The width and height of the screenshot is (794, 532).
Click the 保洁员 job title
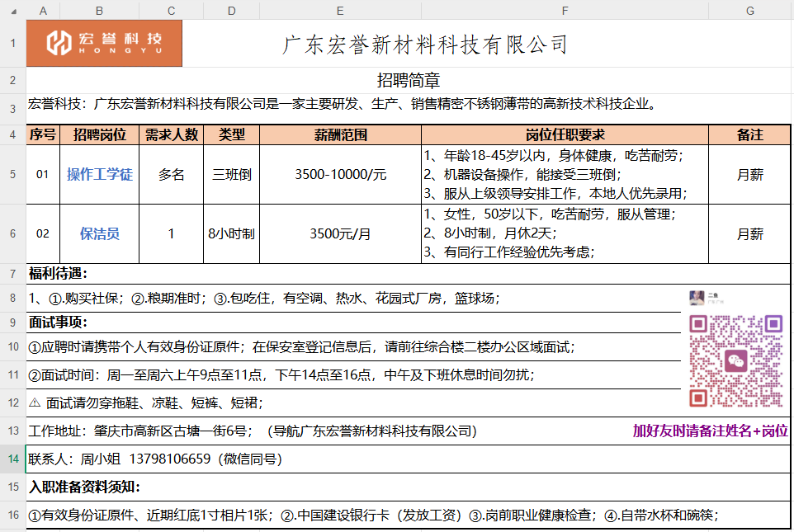click(x=99, y=234)
